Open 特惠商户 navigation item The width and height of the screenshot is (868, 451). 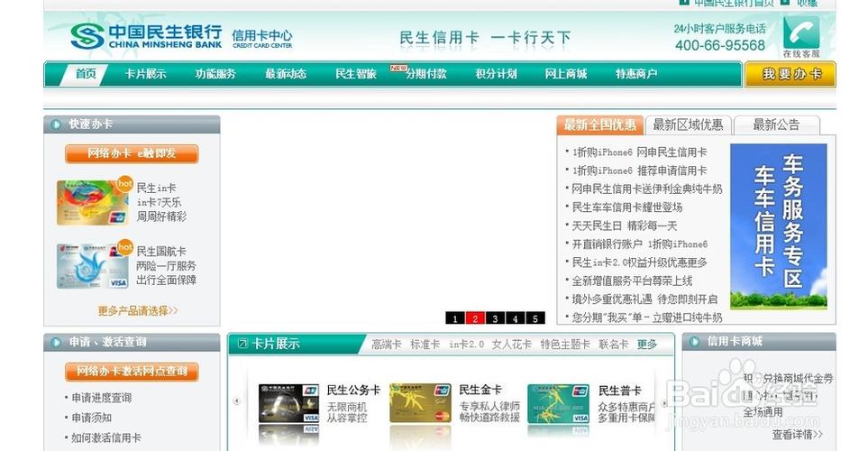pos(636,74)
